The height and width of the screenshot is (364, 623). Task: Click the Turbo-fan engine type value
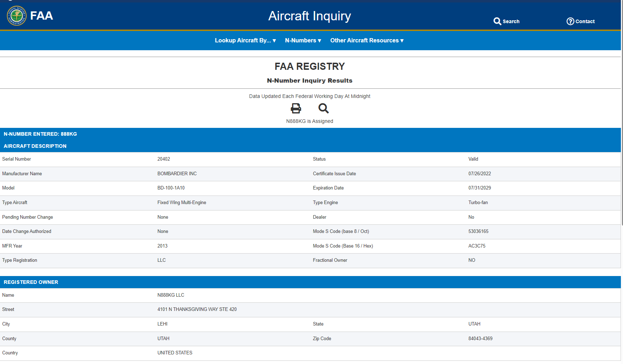478,203
